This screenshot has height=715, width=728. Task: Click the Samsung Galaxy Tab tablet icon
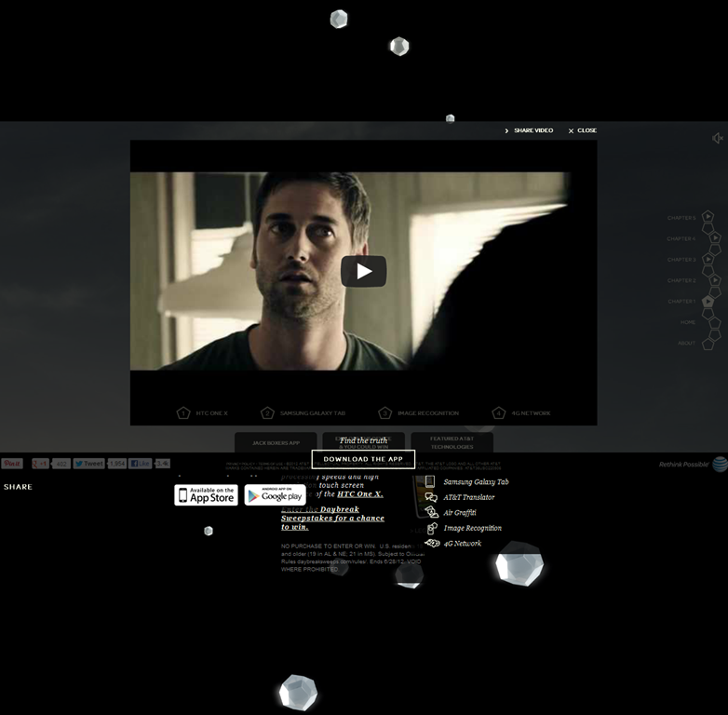pos(430,481)
